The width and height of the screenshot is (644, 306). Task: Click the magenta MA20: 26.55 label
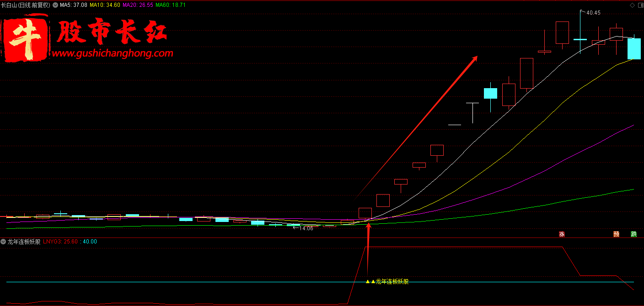coord(138,5)
